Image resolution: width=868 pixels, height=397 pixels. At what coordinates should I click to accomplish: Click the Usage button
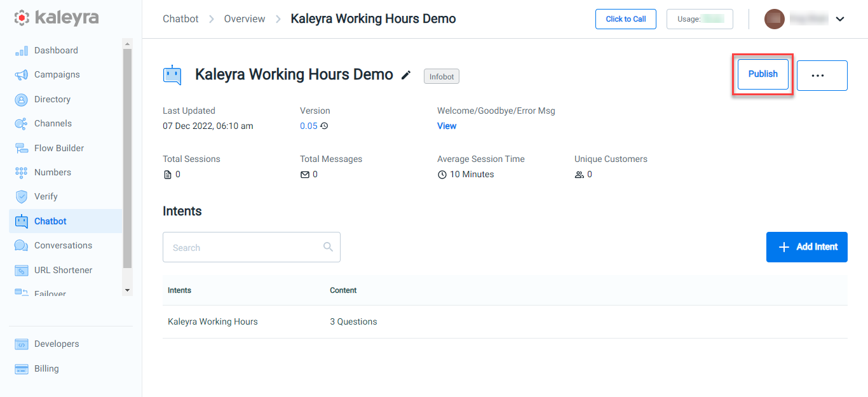(x=700, y=19)
